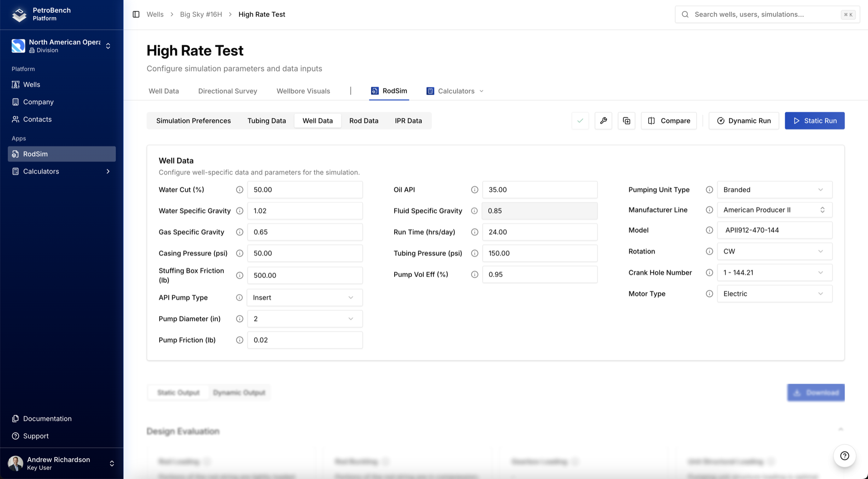Open the Documentation link

47,418
